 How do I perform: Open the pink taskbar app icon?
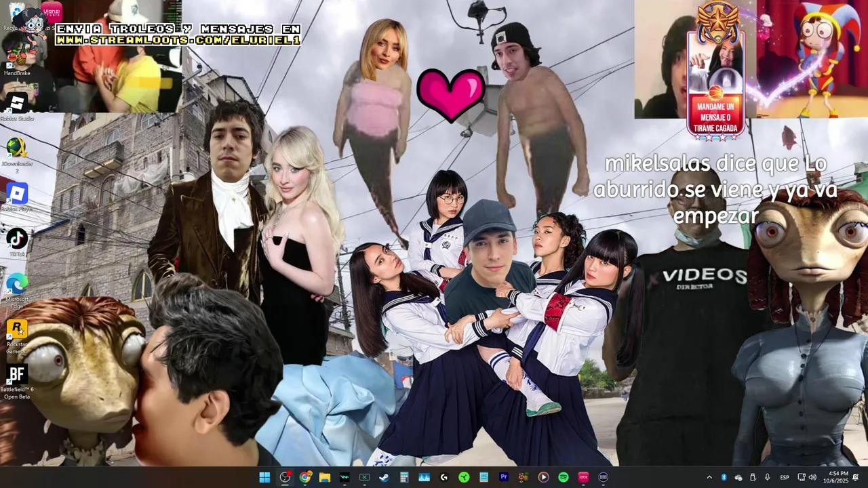pos(583,477)
